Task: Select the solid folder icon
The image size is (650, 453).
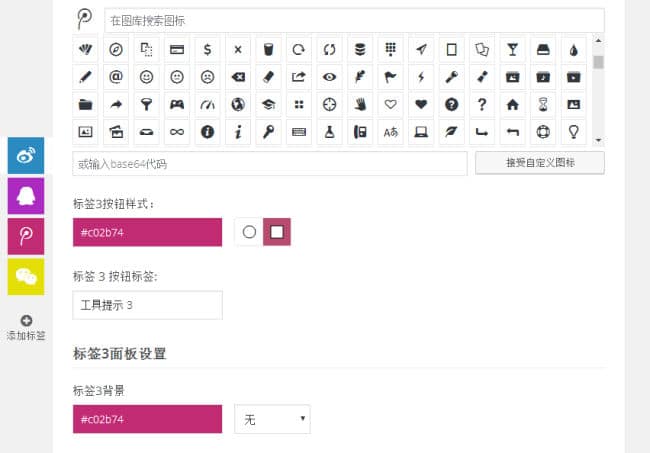Action: tap(85, 104)
